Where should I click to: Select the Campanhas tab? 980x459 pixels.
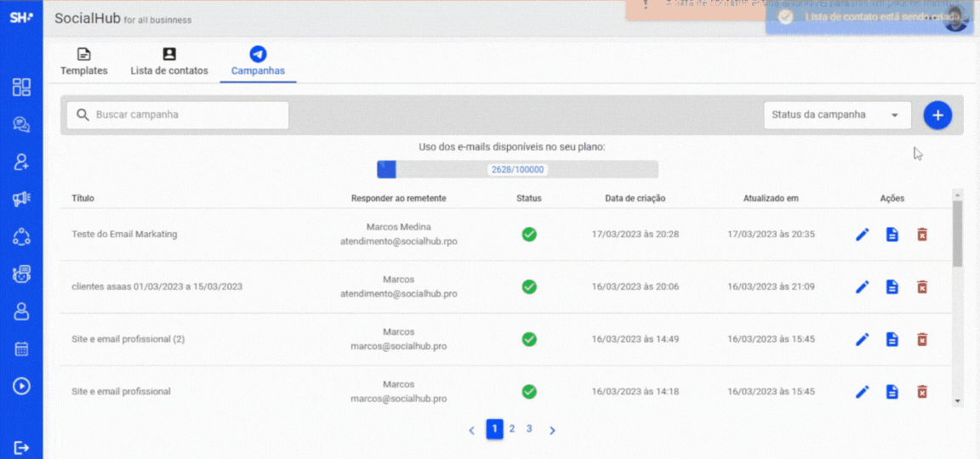pos(258,62)
